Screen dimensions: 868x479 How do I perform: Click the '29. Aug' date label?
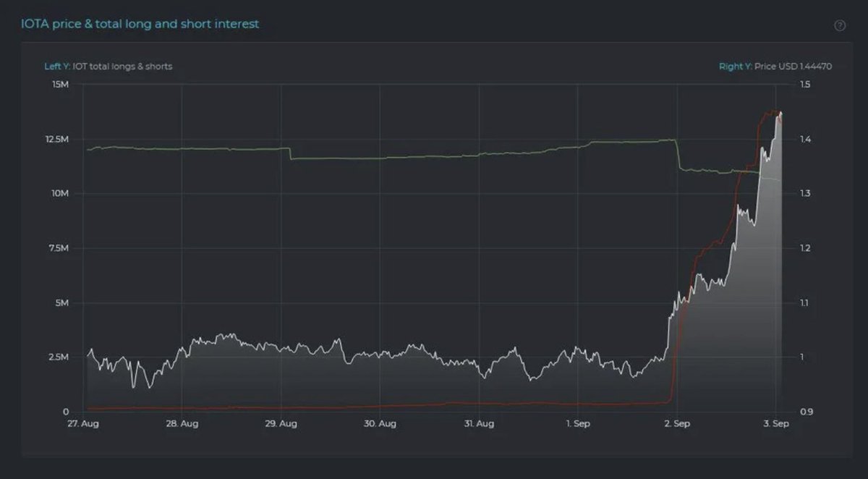click(x=281, y=424)
